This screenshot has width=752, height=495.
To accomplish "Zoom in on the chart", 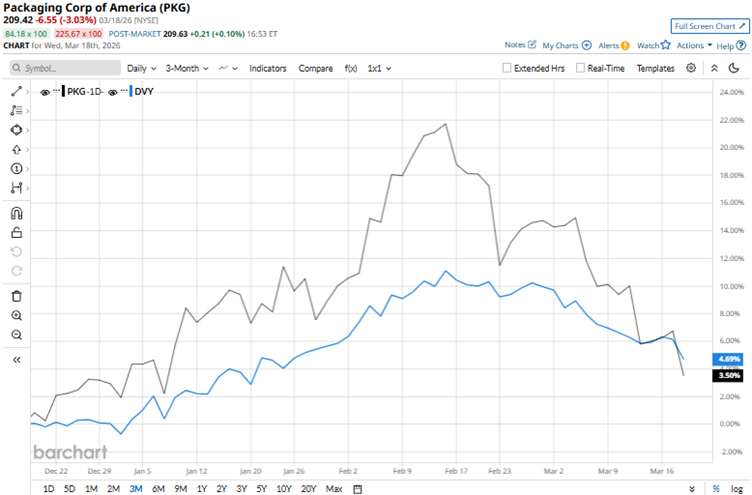I will [x=16, y=316].
